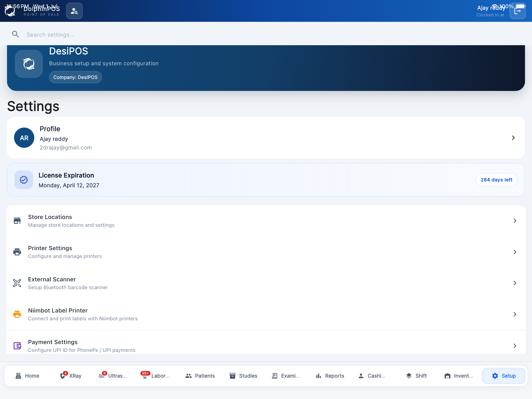The image size is (532, 399).
Task: Go to the Home tab
Action: click(x=27, y=376)
